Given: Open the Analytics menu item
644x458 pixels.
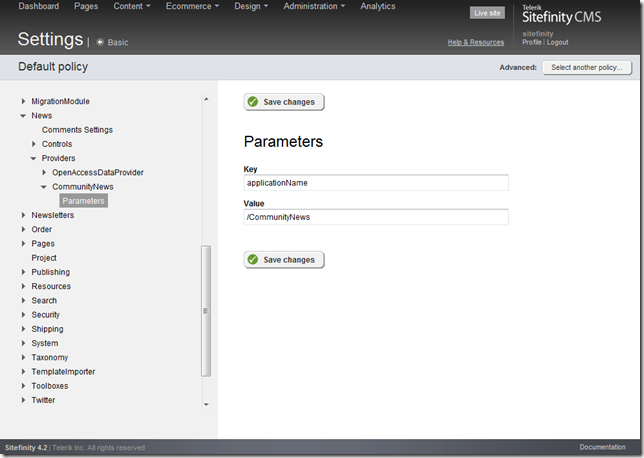Looking at the screenshot, I should [378, 6].
